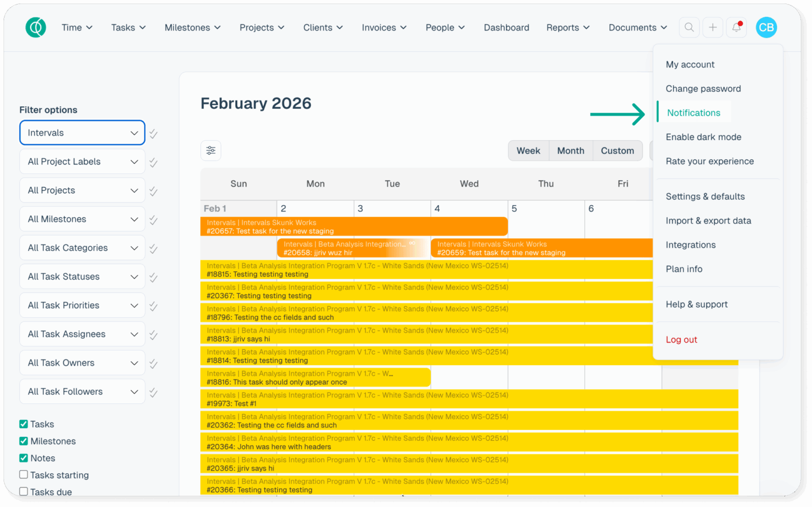This screenshot has height=507, width=812.
Task: Open the Clients menu
Action: coord(323,27)
